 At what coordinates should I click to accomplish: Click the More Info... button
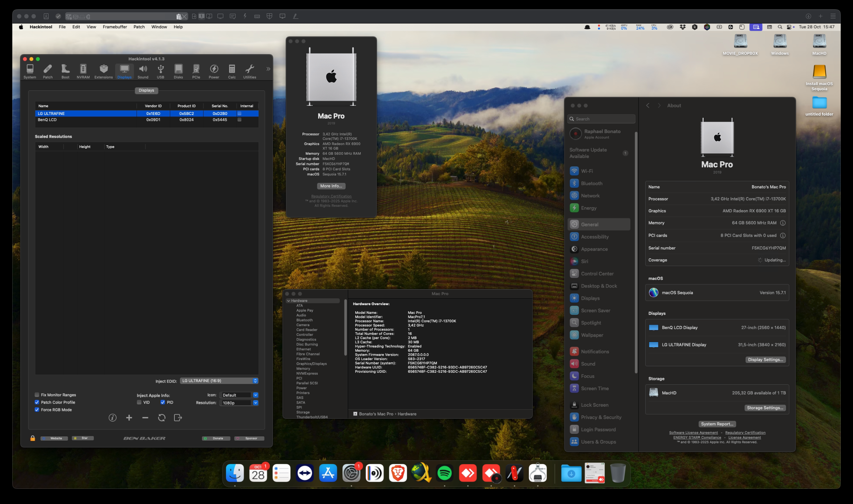point(331,186)
